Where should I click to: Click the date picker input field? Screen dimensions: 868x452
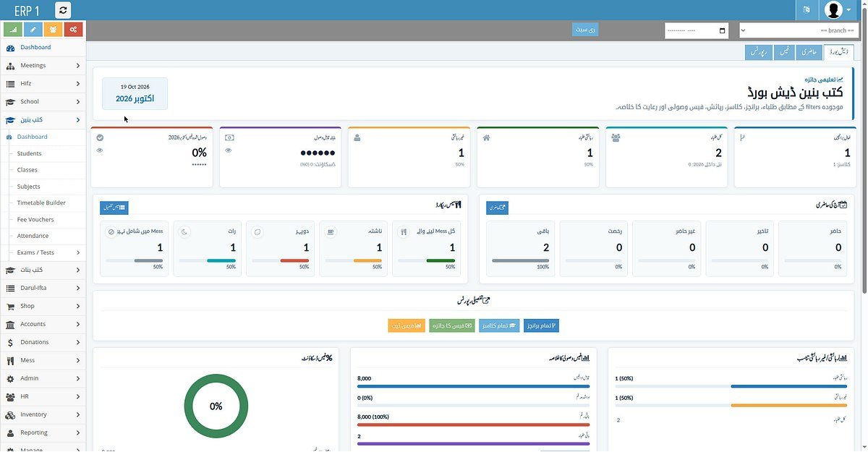pos(697,30)
